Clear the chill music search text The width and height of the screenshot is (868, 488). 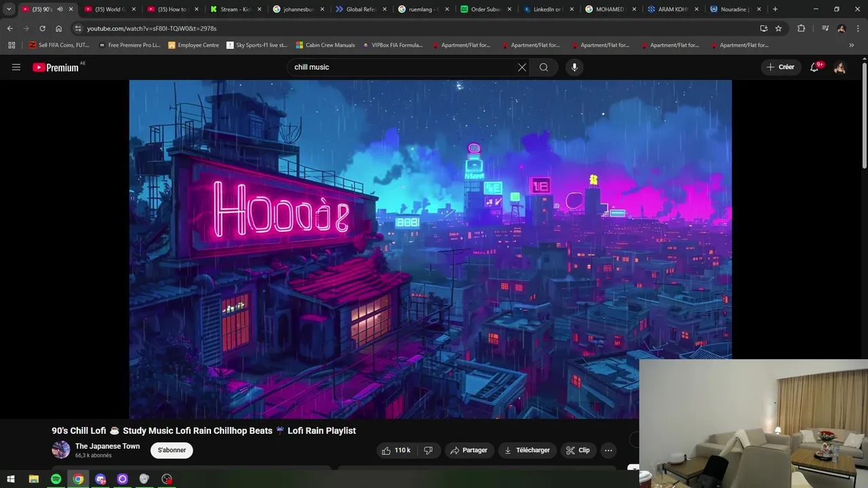coord(522,67)
